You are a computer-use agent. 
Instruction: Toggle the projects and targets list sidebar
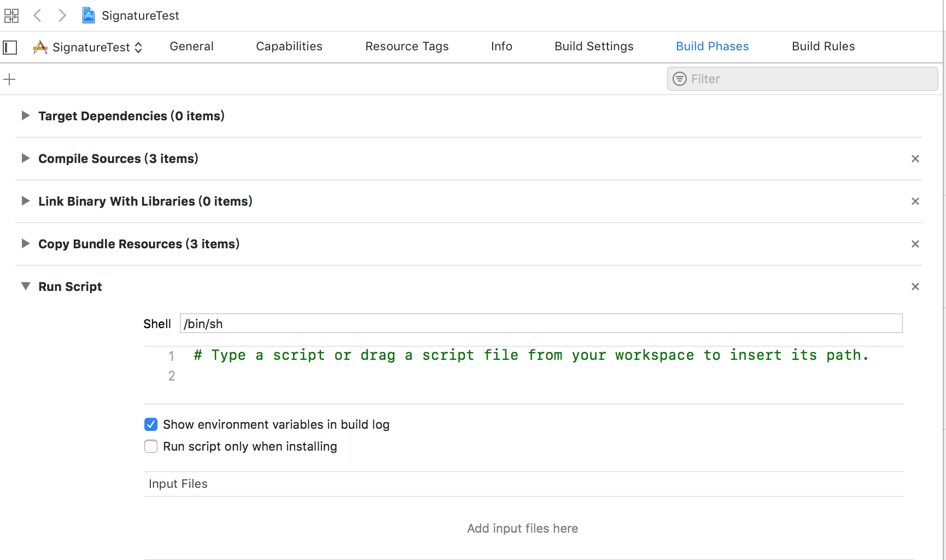coord(10,48)
